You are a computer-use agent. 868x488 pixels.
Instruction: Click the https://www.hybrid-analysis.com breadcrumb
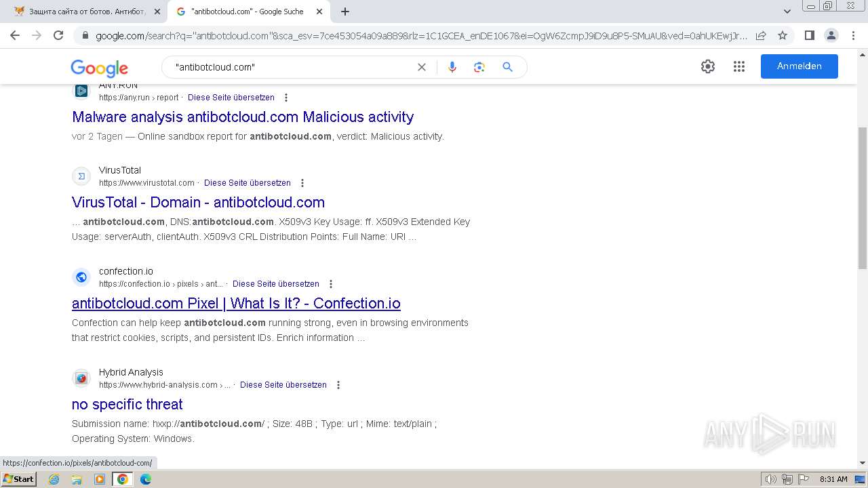tap(165, 385)
